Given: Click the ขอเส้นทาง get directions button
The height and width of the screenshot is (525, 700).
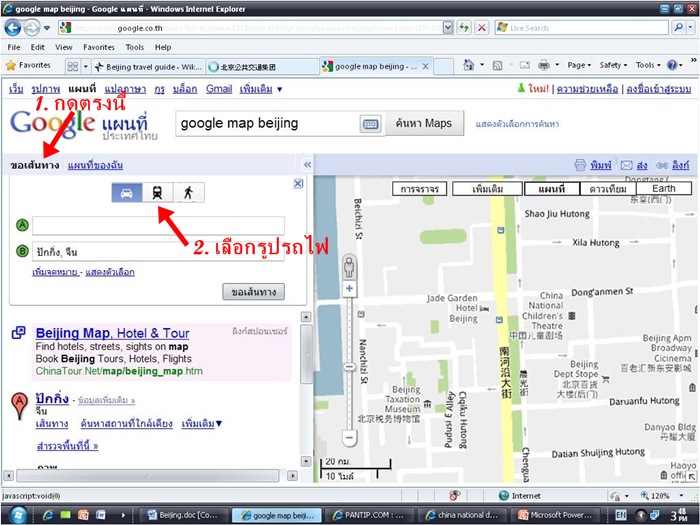Looking at the screenshot, I should (x=253, y=292).
